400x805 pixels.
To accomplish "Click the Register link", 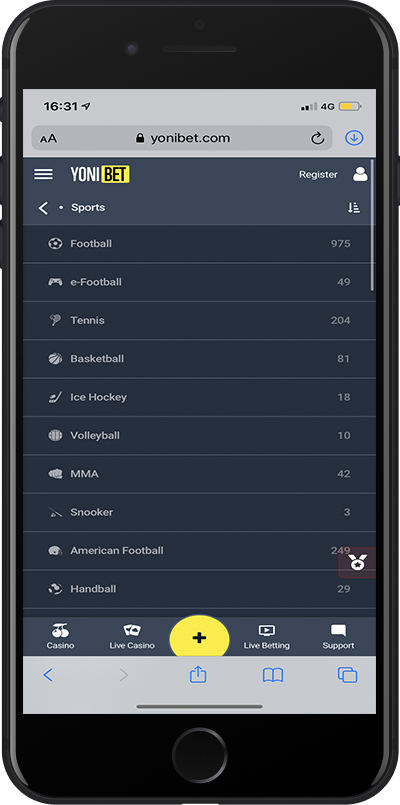I will (318, 175).
